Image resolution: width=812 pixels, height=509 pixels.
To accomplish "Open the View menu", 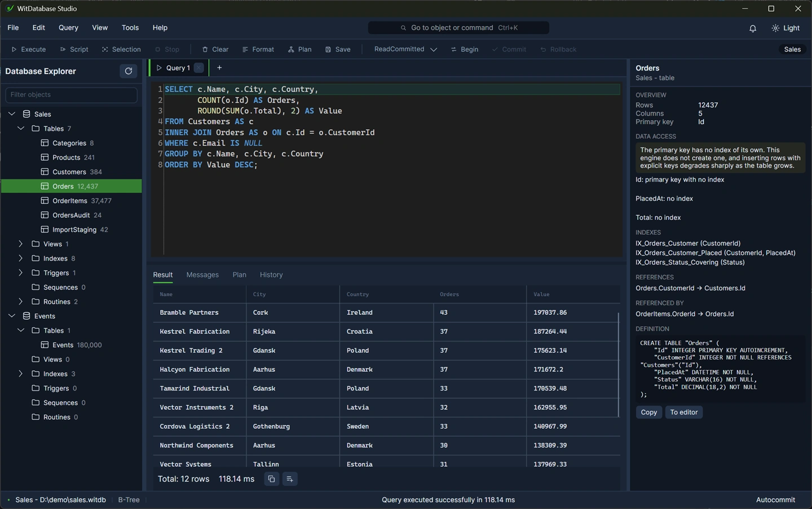I will (100, 28).
